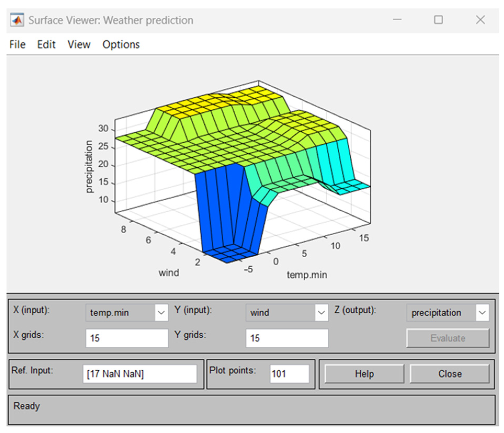
Task: Click the Plot points field
Action: coord(289,374)
